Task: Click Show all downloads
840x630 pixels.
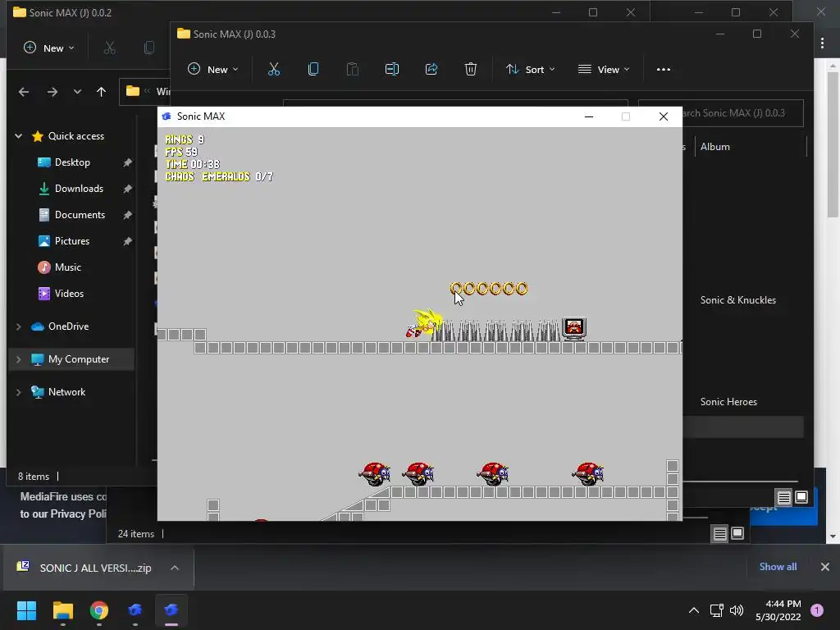Action: pos(778,567)
